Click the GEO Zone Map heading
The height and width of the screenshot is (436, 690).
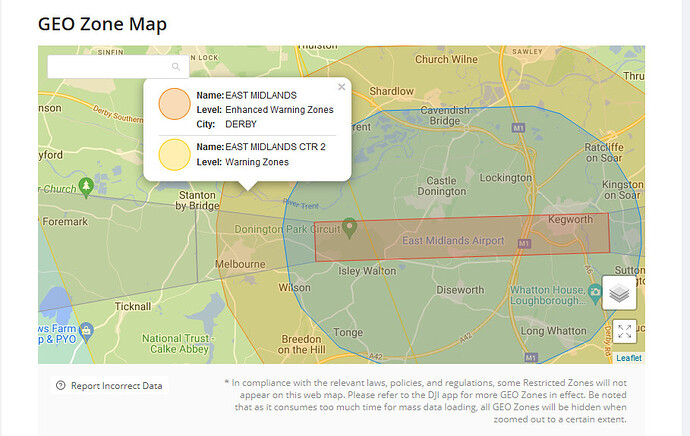(x=103, y=24)
